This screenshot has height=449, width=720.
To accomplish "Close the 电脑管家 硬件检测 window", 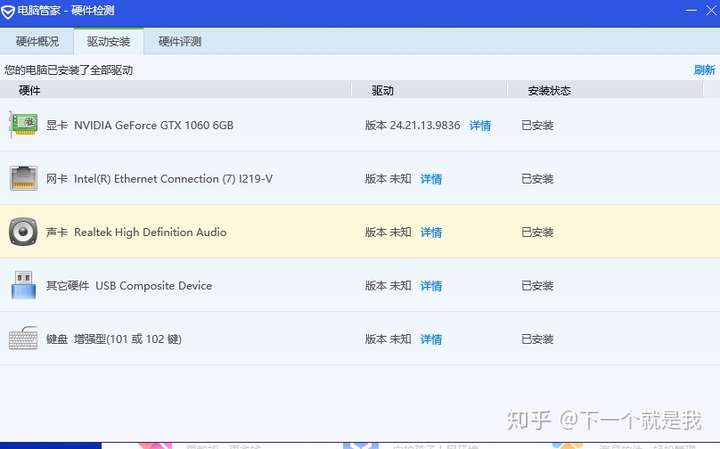I will 711,10.
